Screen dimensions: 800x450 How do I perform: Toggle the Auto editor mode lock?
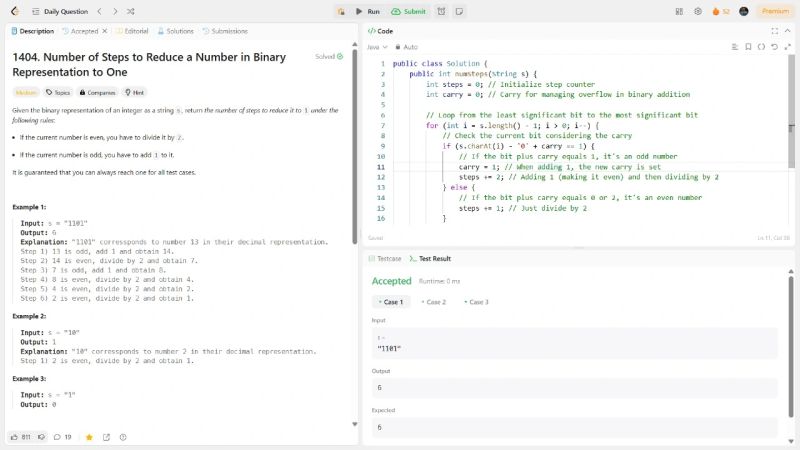click(x=406, y=47)
